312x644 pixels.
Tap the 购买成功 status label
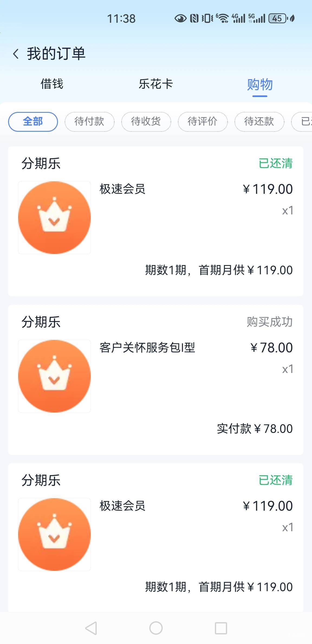[x=269, y=322]
